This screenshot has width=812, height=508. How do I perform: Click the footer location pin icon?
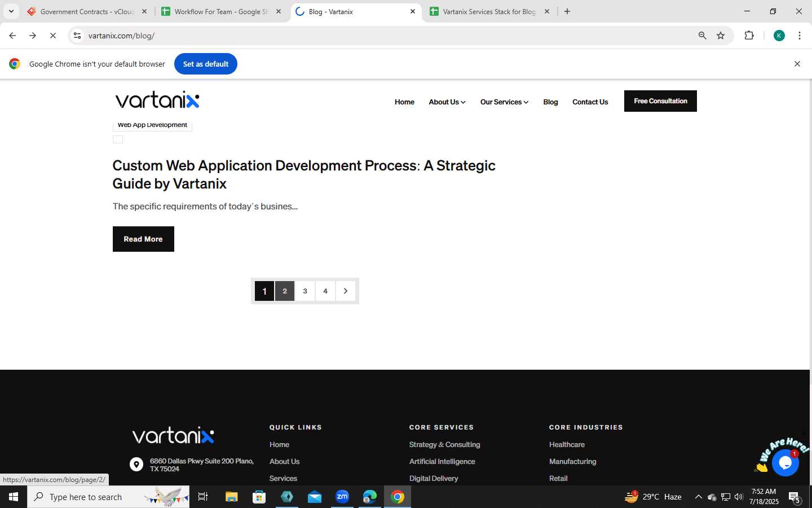[x=136, y=465]
